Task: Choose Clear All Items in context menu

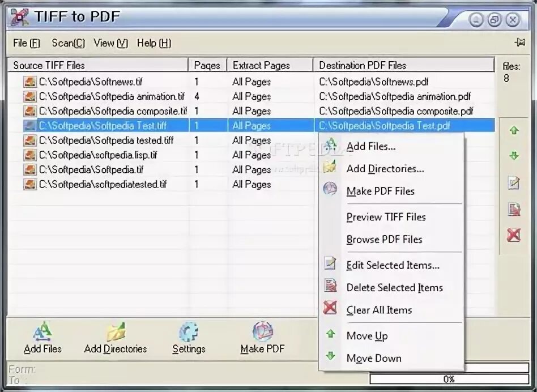Action: click(391, 310)
